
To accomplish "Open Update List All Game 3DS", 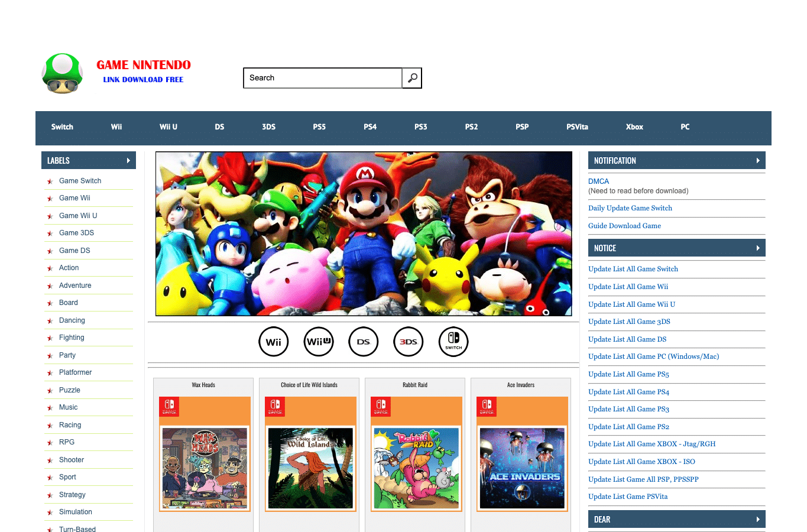I will [x=629, y=322].
